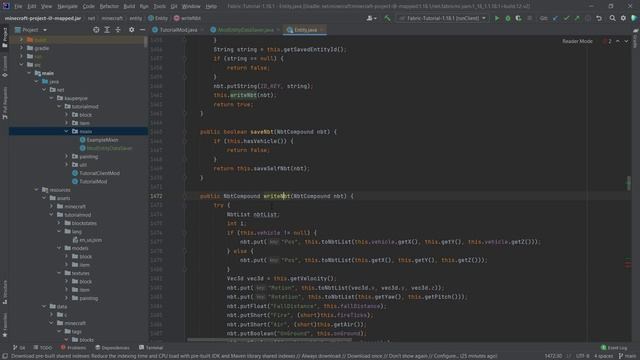The width and height of the screenshot is (640, 360).
Task: Expand the gradle folder
Action: pos(22,48)
